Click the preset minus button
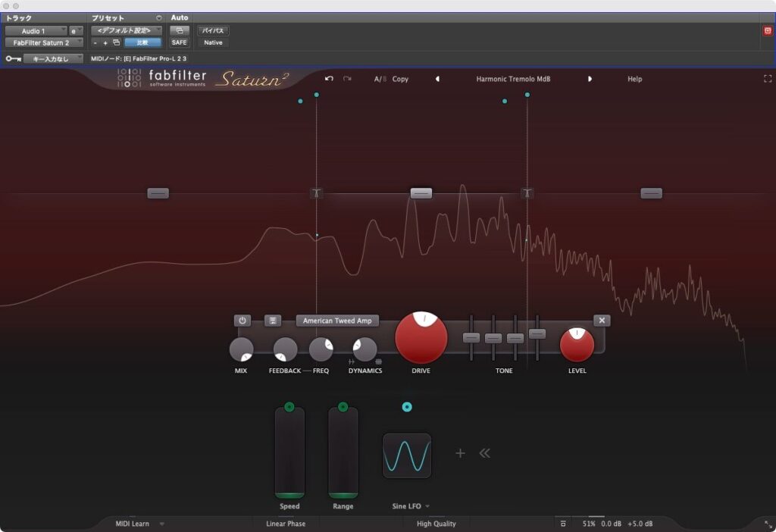The height and width of the screenshot is (532, 776). [95, 43]
